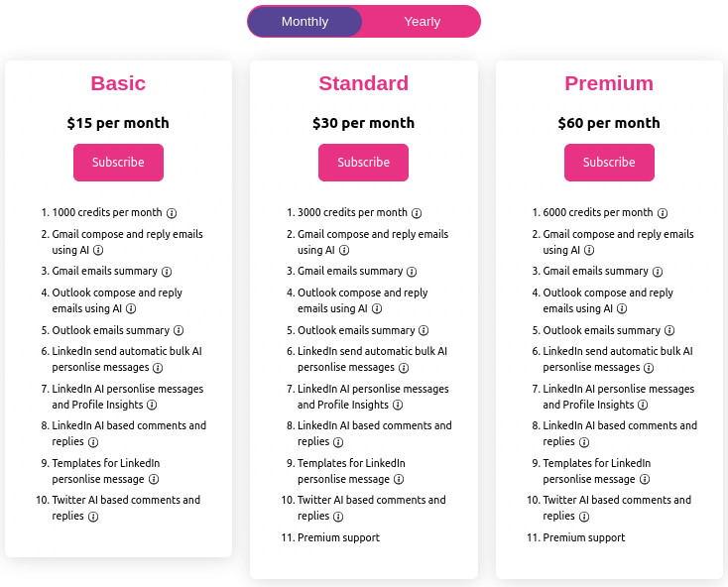Switch billing to Yearly

[422, 22]
